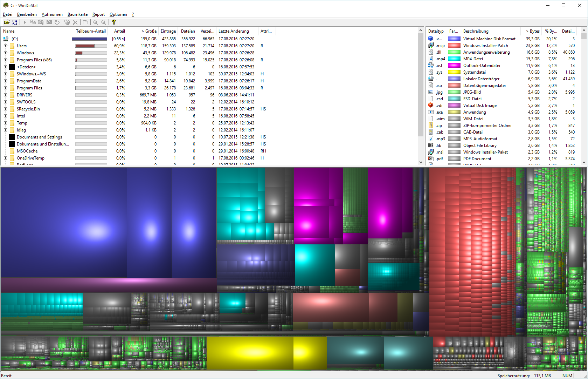Select the ProgramData folder row
Image resolution: width=588 pixels, height=379 pixels.
point(29,81)
